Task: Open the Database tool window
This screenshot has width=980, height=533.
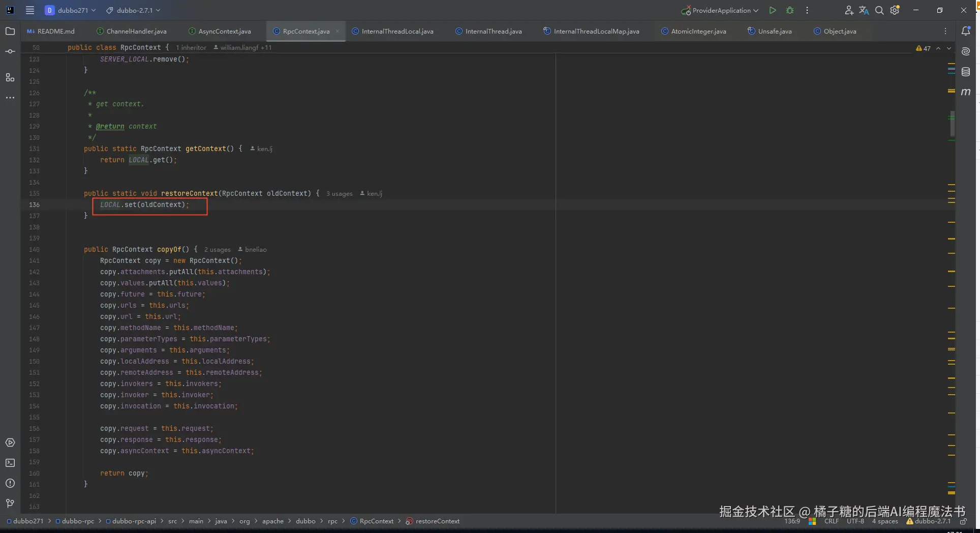Action: [x=966, y=72]
